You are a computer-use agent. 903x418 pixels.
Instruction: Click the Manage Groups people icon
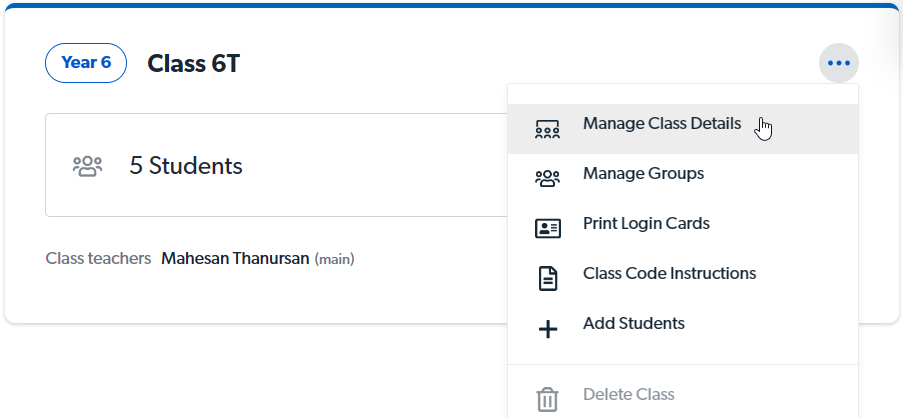[x=547, y=178]
